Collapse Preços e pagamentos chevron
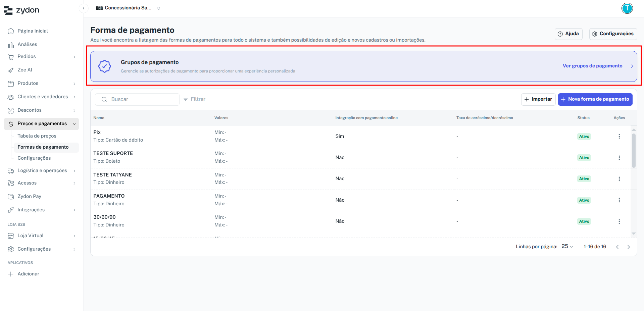 tap(75, 124)
